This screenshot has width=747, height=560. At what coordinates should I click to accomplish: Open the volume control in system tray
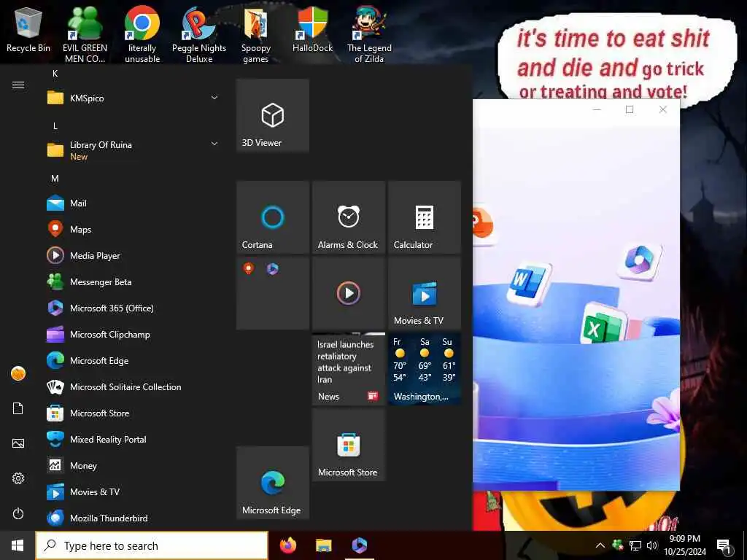click(652, 545)
